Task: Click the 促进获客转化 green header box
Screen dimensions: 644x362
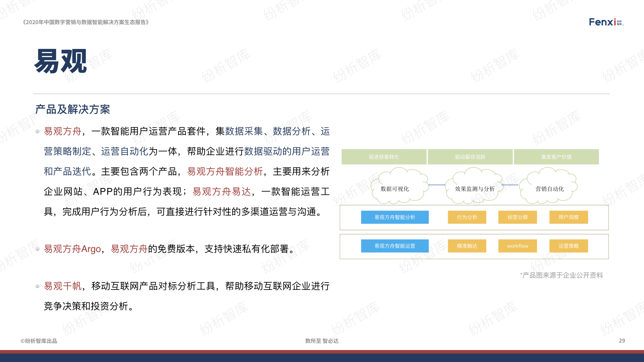Action: click(384, 157)
